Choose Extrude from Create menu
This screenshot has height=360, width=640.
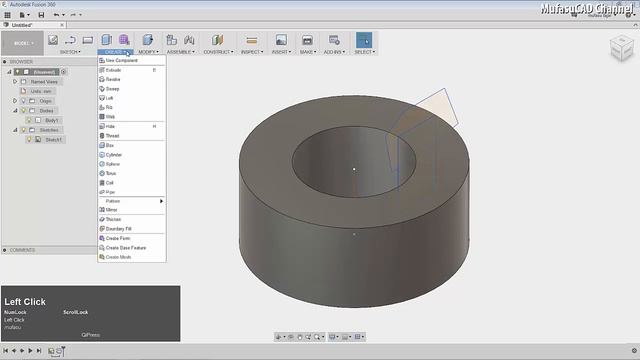tap(132, 70)
